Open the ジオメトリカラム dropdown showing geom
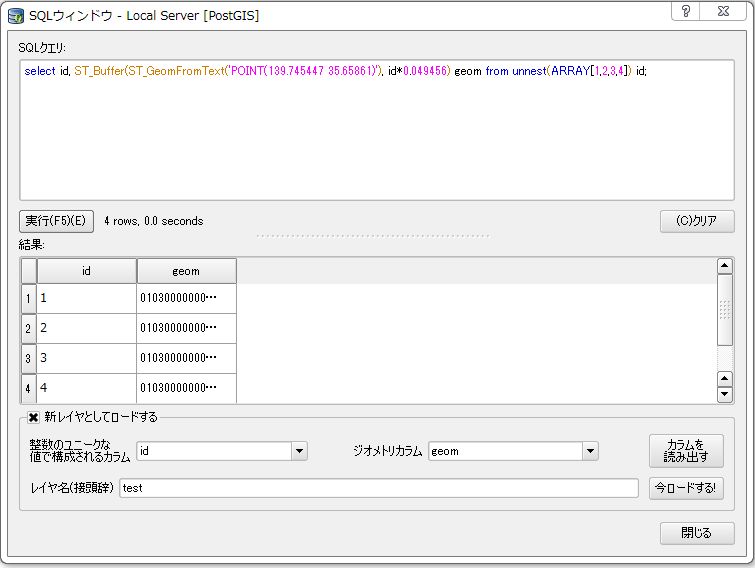 513,451
